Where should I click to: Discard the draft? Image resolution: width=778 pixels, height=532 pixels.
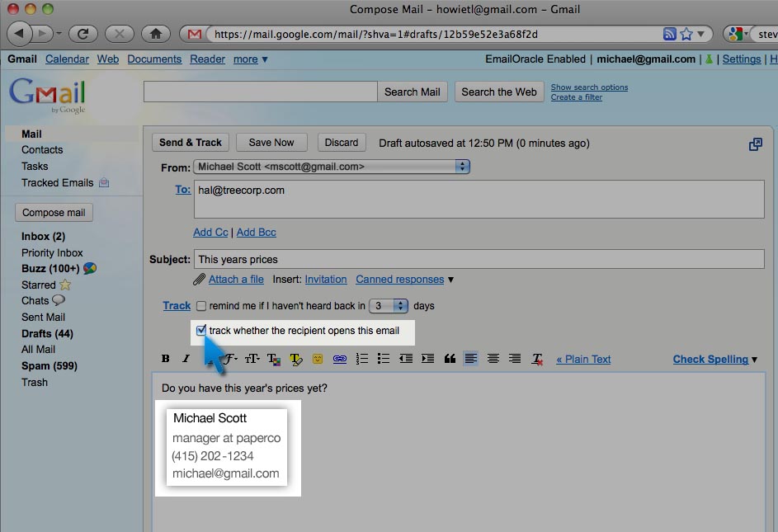click(342, 143)
